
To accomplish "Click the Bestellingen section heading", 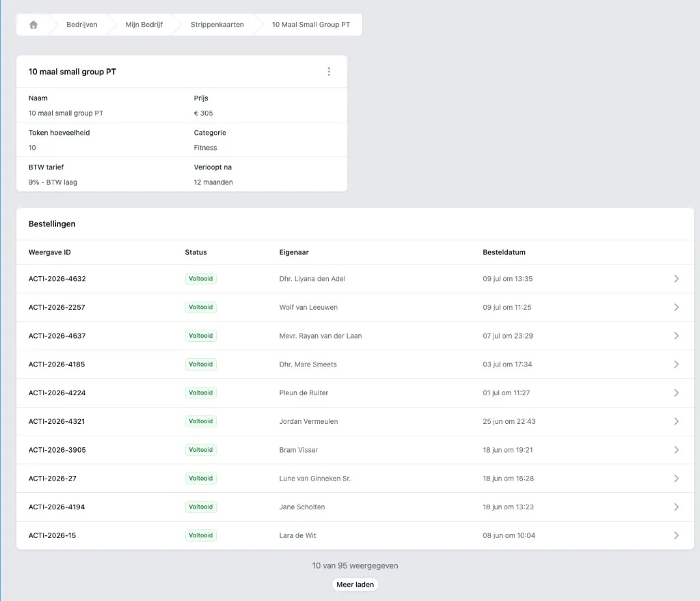I will point(52,224).
